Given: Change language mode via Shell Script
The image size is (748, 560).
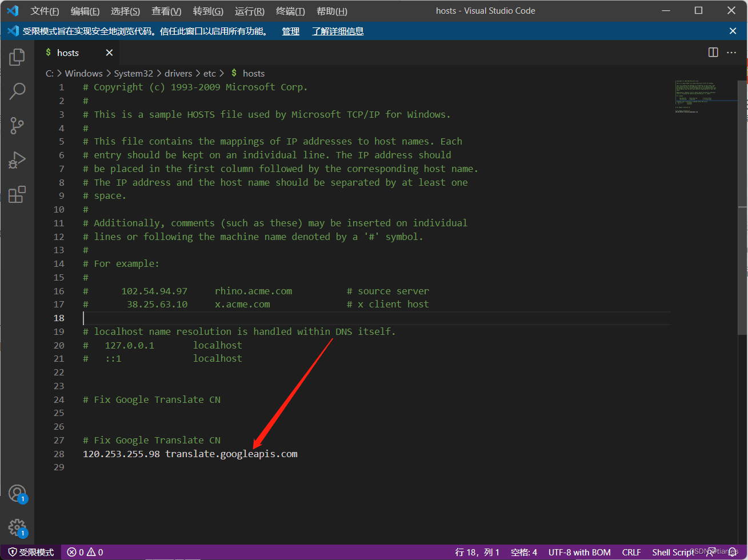Looking at the screenshot, I should click(673, 552).
